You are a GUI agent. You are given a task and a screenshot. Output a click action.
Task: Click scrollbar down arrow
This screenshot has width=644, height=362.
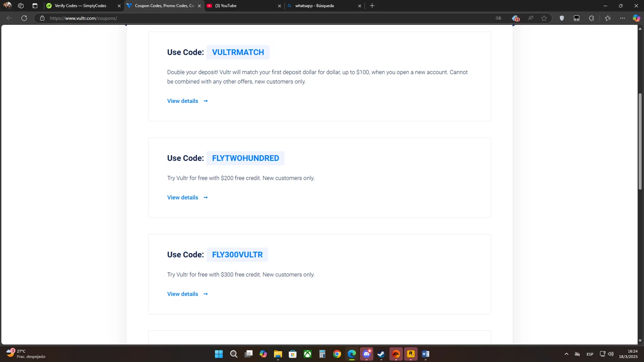[640, 341]
